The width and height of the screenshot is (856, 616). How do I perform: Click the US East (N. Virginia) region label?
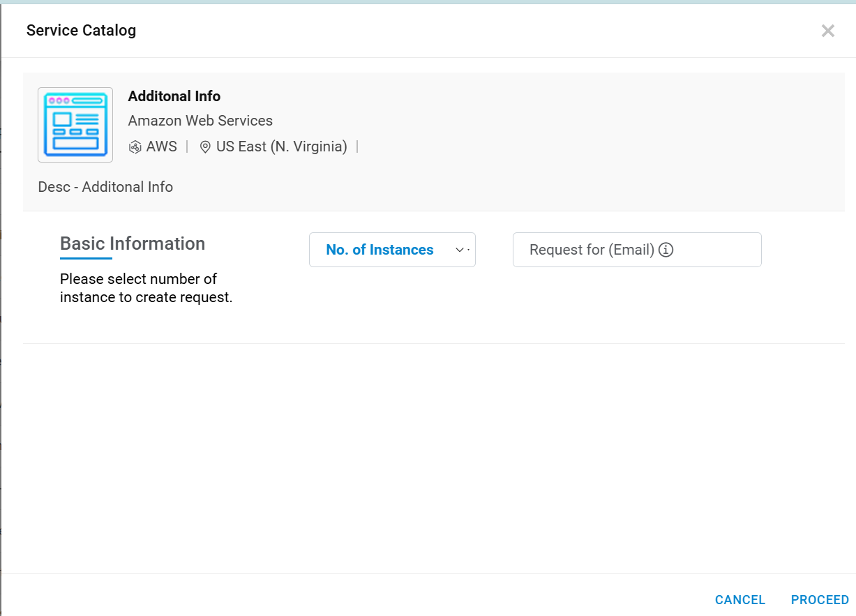point(282,147)
